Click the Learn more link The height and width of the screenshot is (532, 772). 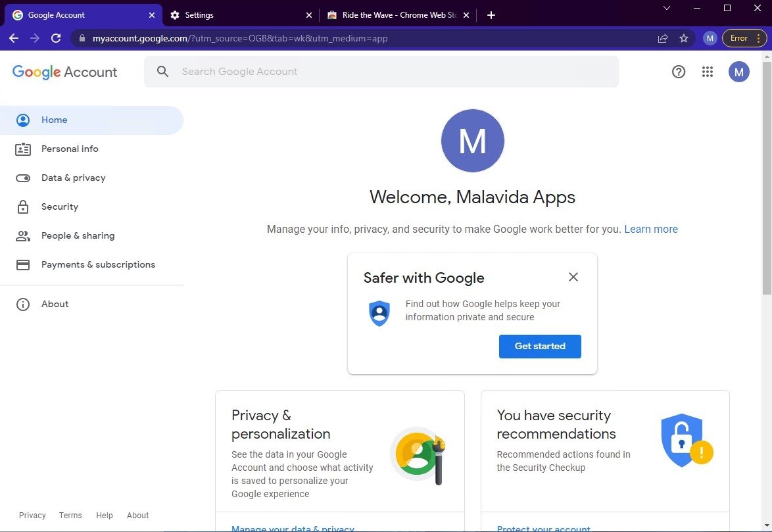651,230
